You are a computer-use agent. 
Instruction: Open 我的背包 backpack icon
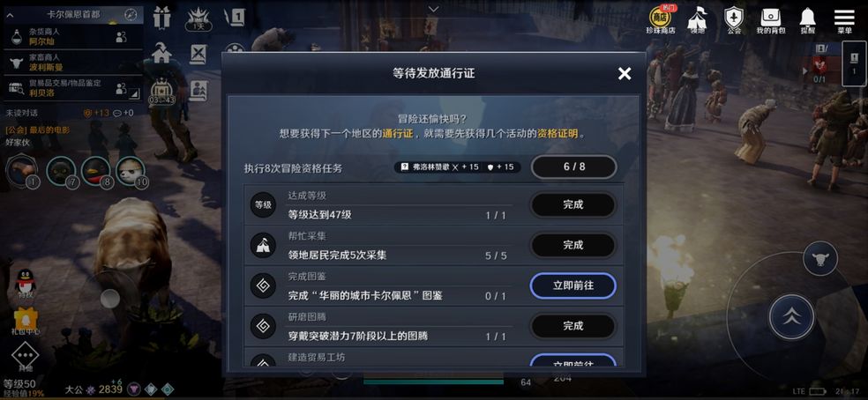click(771, 20)
